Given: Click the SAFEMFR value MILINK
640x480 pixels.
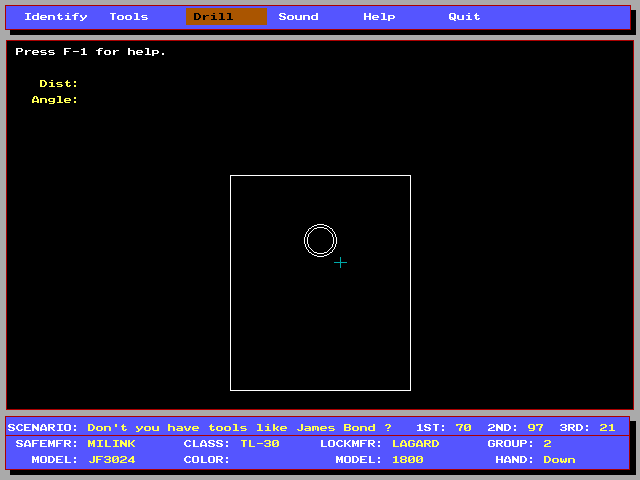Looking at the screenshot, I should pyautogui.click(x=111, y=444).
